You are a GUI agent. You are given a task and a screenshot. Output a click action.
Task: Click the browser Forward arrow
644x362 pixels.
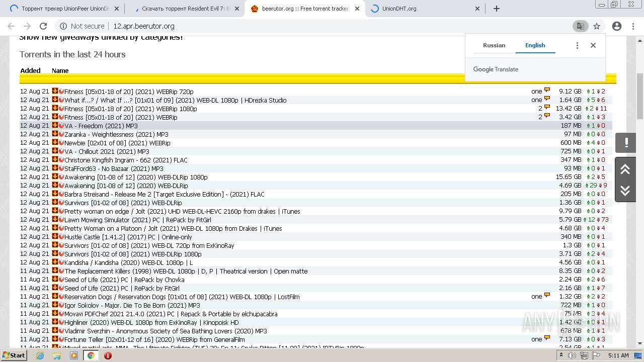tap(27, 26)
